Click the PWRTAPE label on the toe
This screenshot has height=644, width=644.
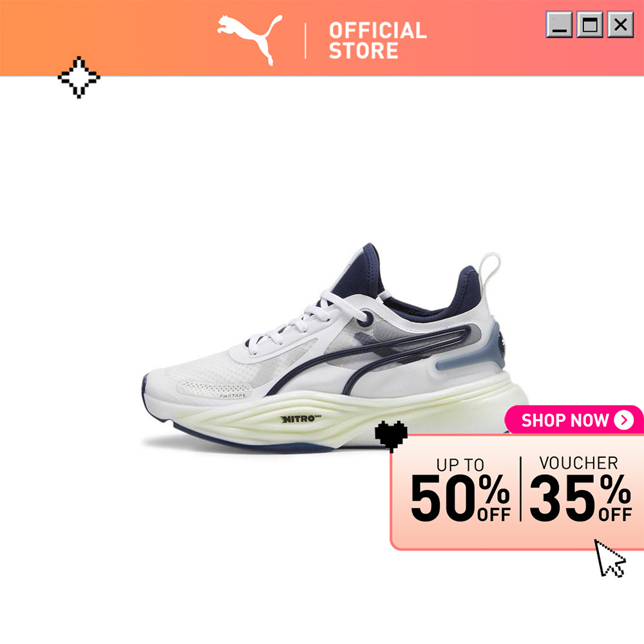[x=232, y=395]
